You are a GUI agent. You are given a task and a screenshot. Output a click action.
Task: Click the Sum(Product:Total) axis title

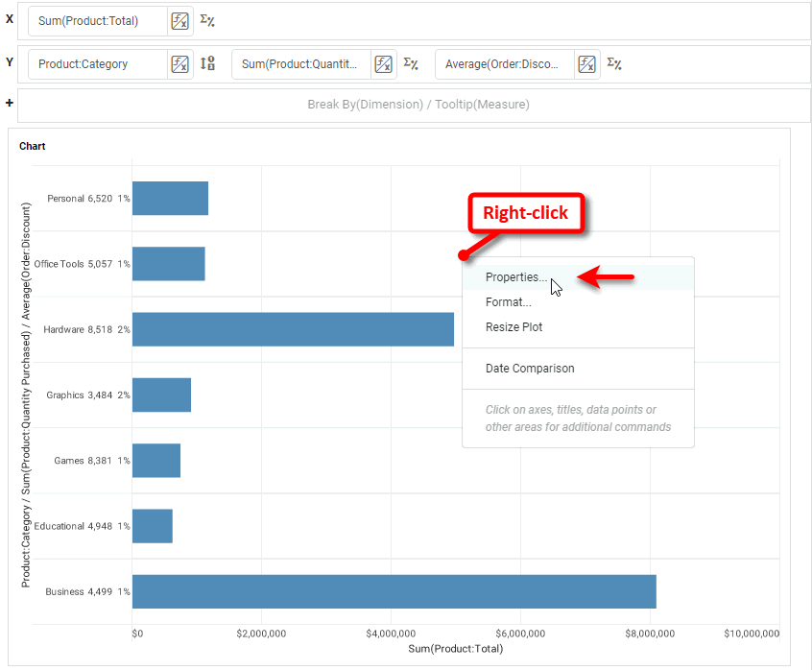pos(455,648)
